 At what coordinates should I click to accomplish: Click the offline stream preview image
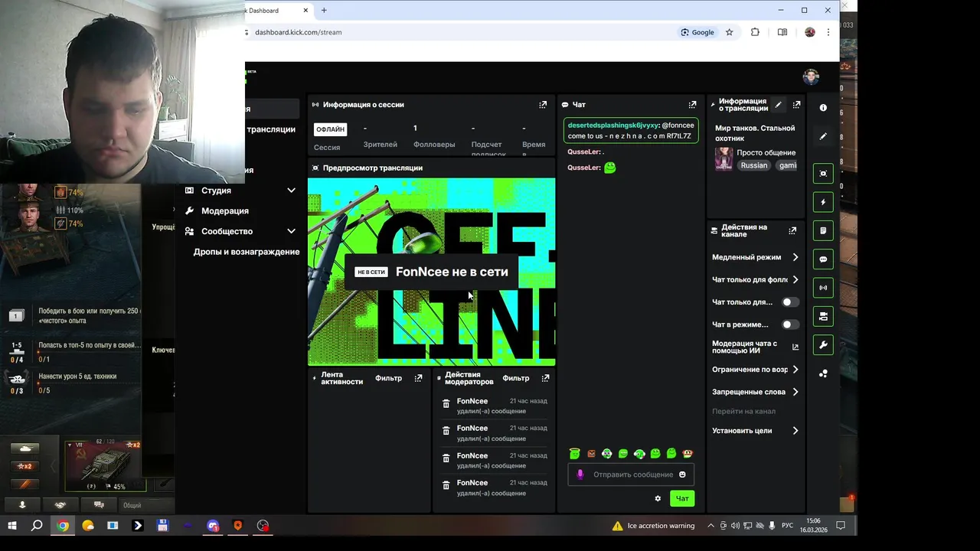coord(431,272)
